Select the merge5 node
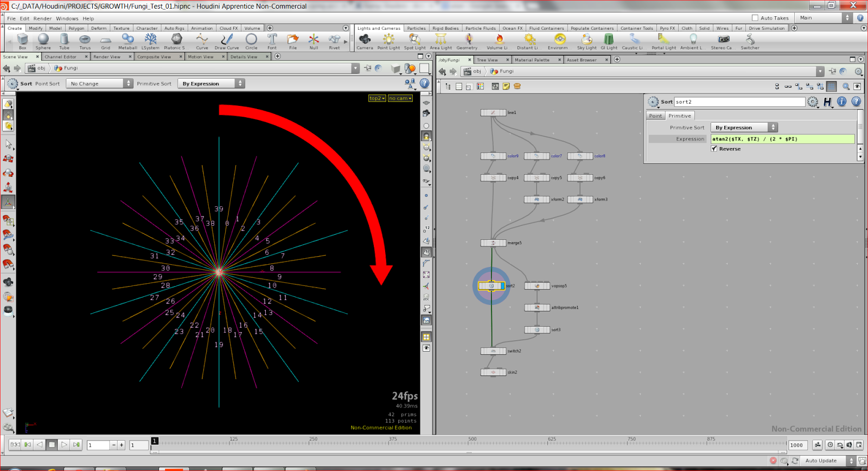The width and height of the screenshot is (868, 471). (493, 243)
